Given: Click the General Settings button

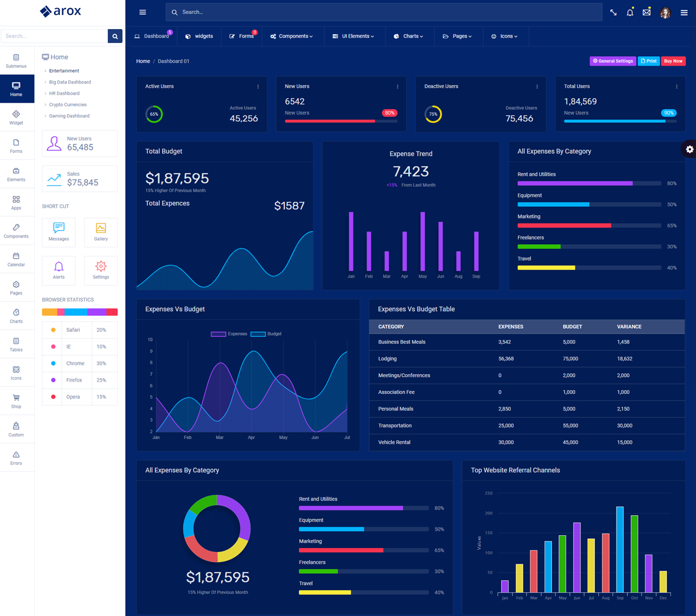Looking at the screenshot, I should click(612, 61).
